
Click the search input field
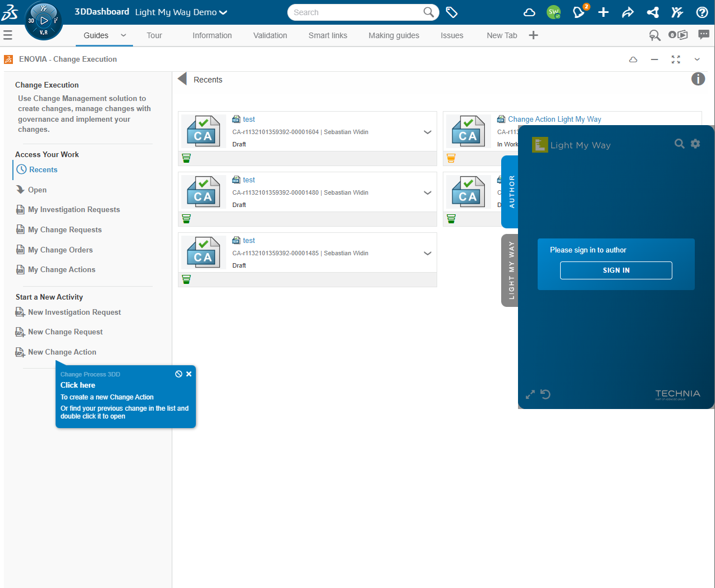(x=357, y=12)
